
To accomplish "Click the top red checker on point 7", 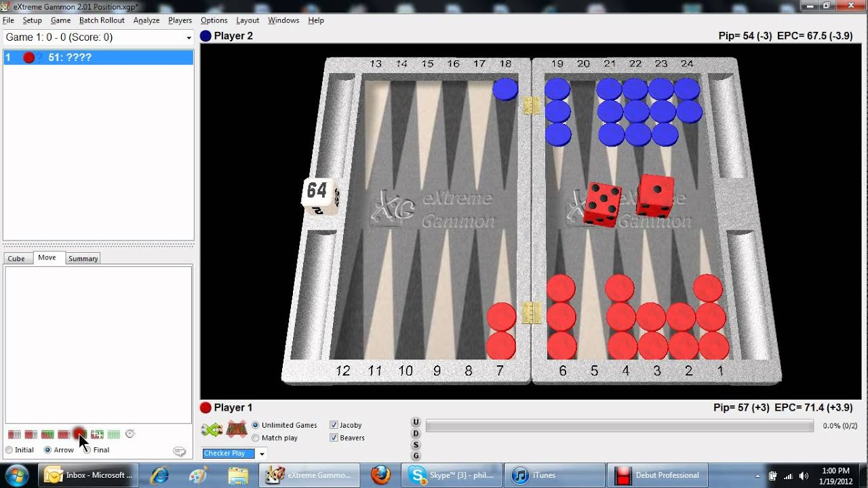I will point(502,317).
